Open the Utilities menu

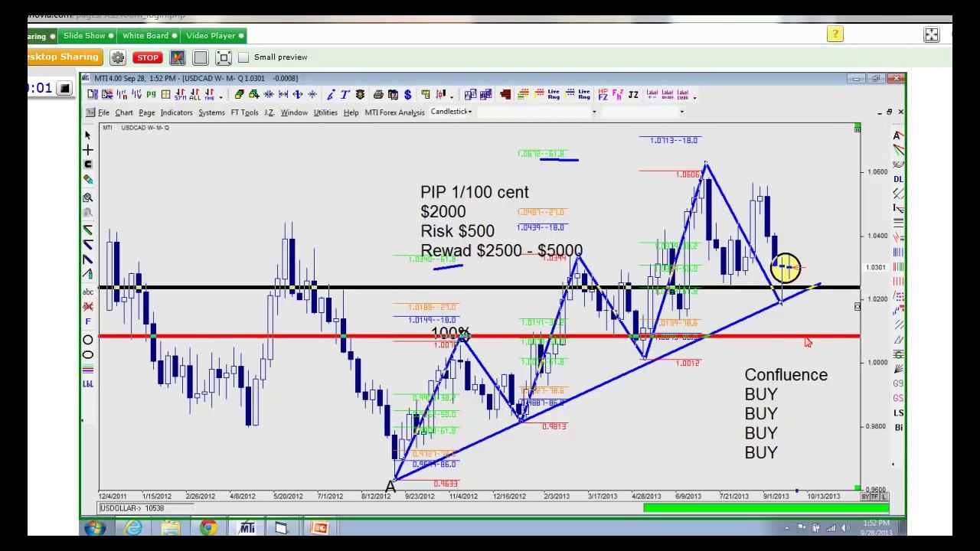(325, 112)
